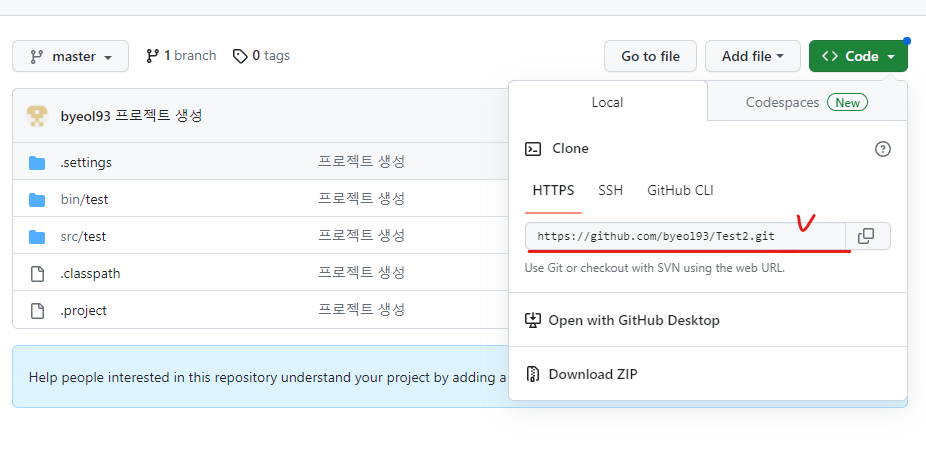This screenshot has height=458, width=926.
Task: Click the 'Help people interested in this repository' banner text
Action: pos(268,378)
